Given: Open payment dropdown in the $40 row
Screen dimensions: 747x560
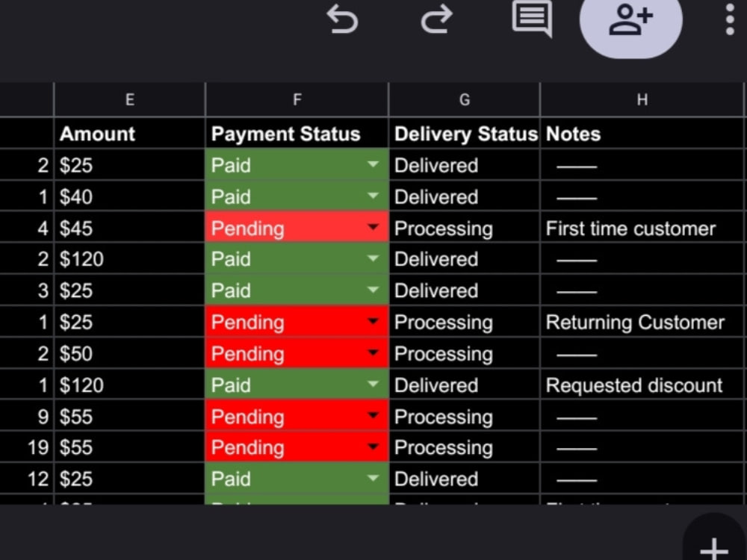Looking at the screenshot, I should (373, 196).
